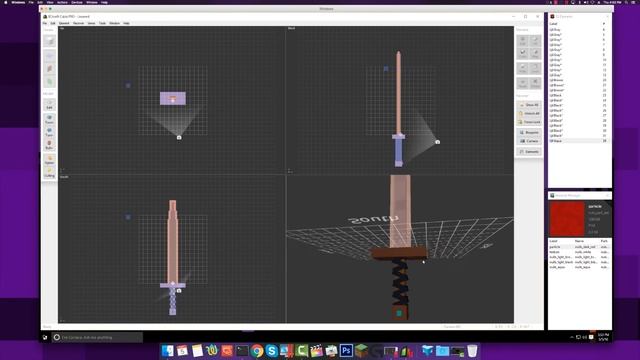The height and width of the screenshot is (360, 640).
Task: Select the texture row in Texture Manager
Action: [x=580, y=252]
